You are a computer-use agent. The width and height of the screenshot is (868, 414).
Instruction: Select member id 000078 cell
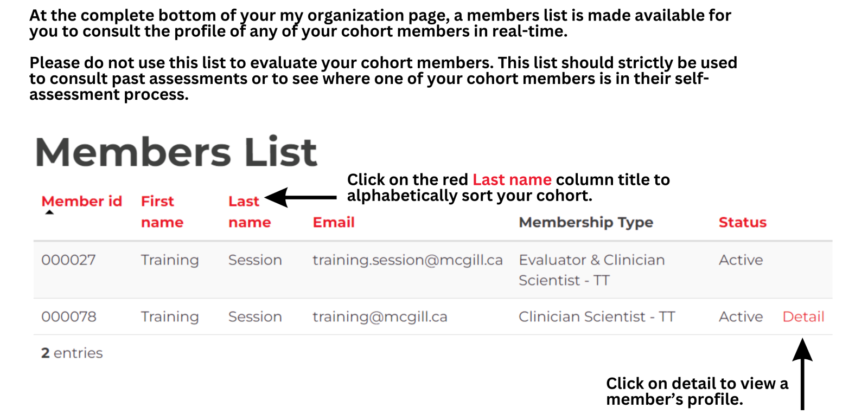click(x=69, y=316)
